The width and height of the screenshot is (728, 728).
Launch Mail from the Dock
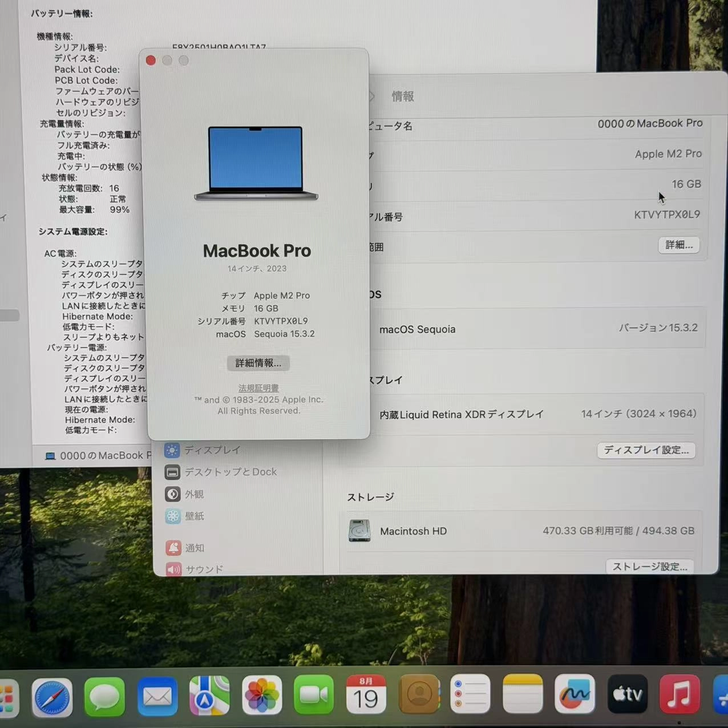click(157, 696)
